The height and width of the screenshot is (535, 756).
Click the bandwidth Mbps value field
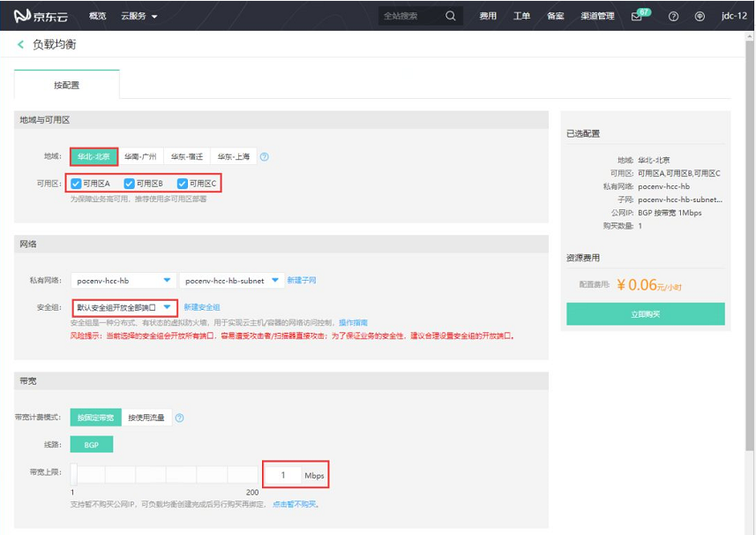click(x=283, y=475)
